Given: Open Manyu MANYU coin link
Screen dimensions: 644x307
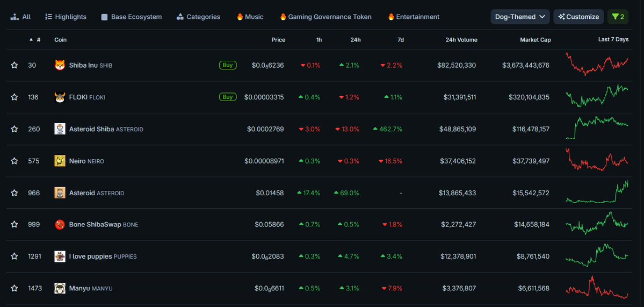Looking at the screenshot, I should point(91,289).
